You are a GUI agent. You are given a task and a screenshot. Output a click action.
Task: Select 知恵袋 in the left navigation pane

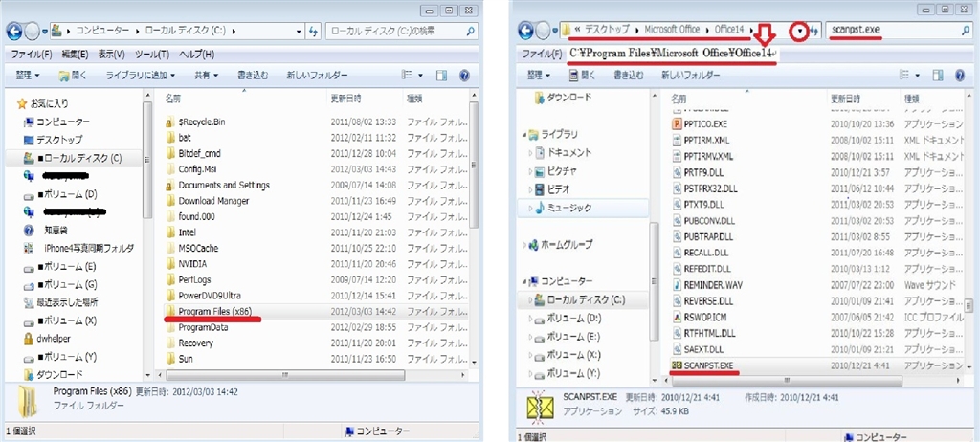pos(55,230)
